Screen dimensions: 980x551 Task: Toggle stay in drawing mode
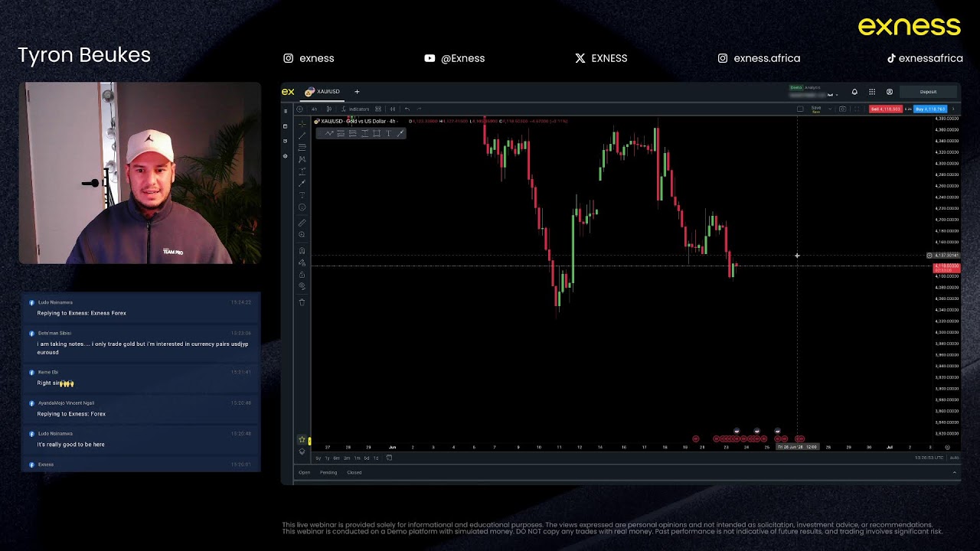(302, 263)
